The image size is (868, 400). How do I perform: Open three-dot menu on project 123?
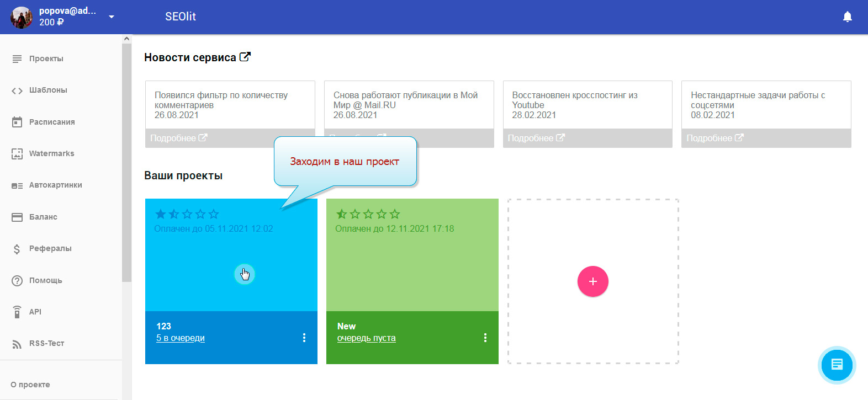(304, 338)
